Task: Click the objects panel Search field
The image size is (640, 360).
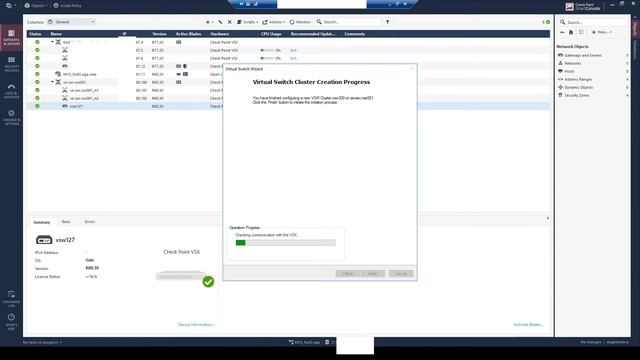Action: tap(594, 22)
